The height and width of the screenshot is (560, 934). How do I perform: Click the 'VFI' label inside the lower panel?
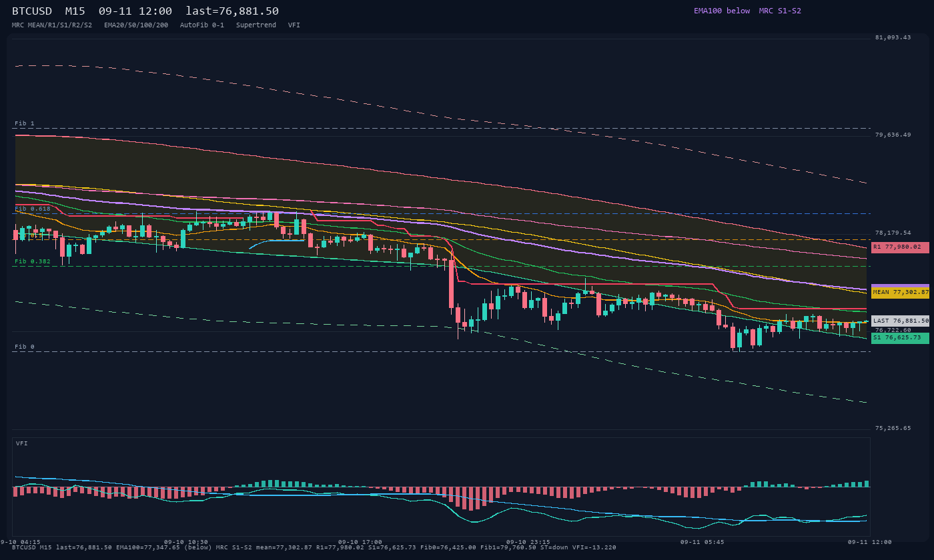coord(22,443)
